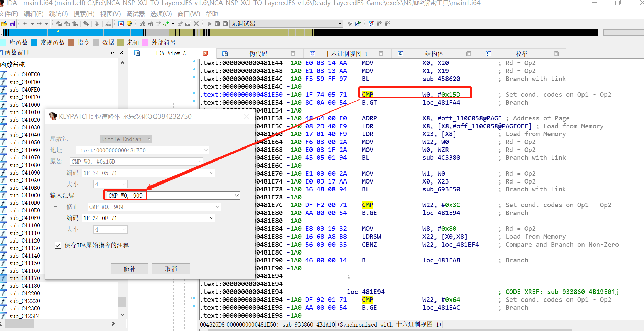This screenshot has height=331, width=644.
Task: Click the red triangle warning toolbar icon
Action: click(x=121, y=24)
